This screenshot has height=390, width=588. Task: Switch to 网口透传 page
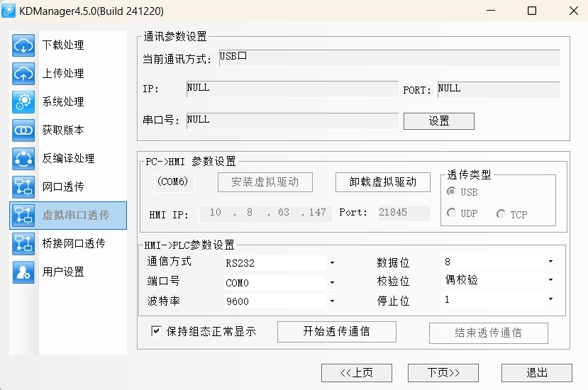pos(63,186)
